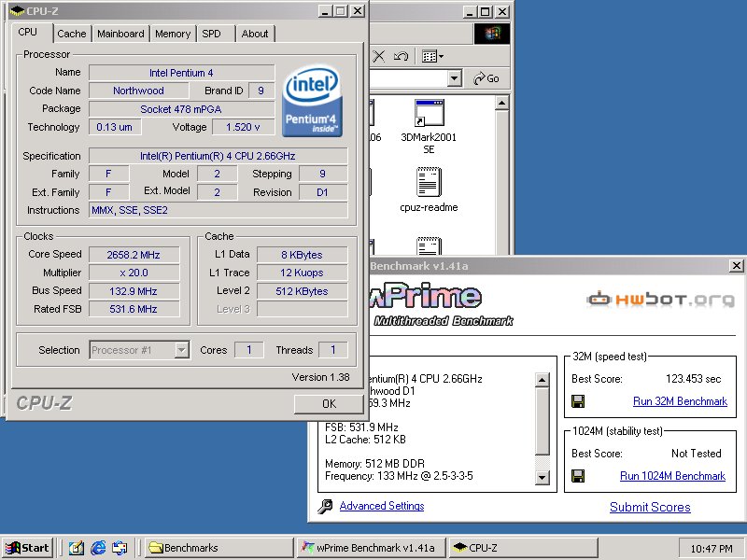Viewport: 747px width, 560px height.
Task: Open the Views dropdown in Explorer toolbar
Action: (432, 56)
